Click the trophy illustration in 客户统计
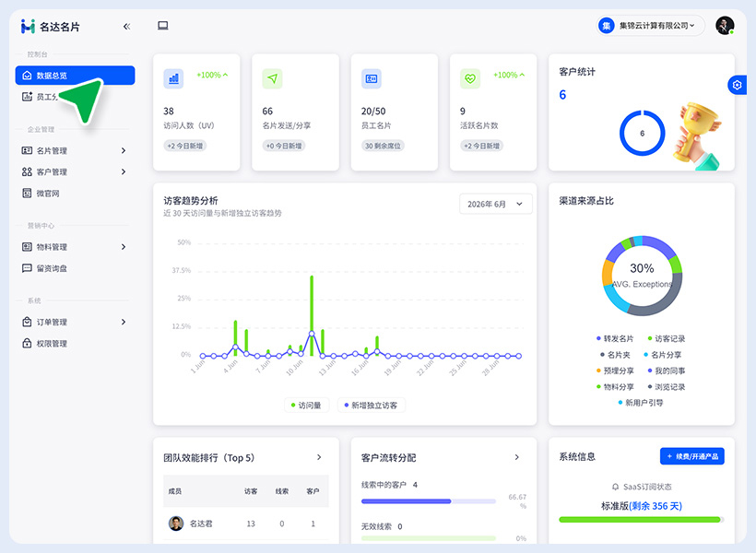This screenshot has height=553, width=756. click(697, 136)
